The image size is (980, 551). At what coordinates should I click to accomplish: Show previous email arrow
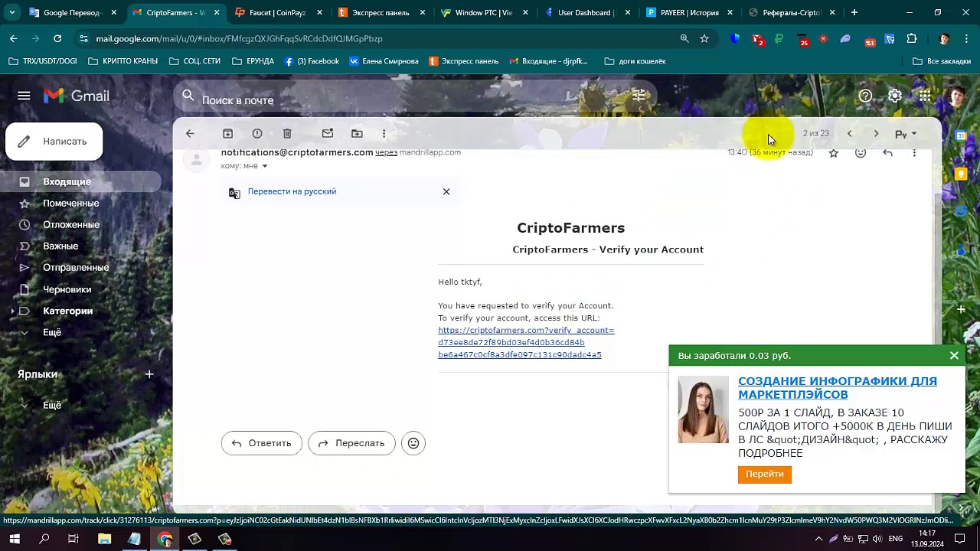coord(849,133)
